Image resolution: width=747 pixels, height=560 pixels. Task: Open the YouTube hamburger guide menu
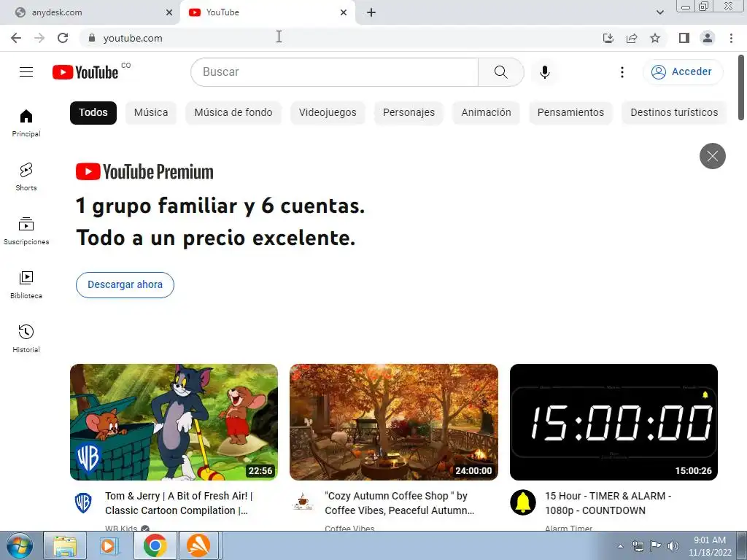(26, 72)
